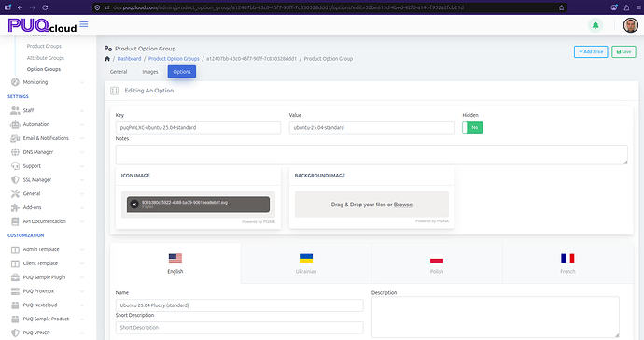This screenshot has height=340, width=644.
Task: Expand the Staff menu chevron
Action: (82, 110)
